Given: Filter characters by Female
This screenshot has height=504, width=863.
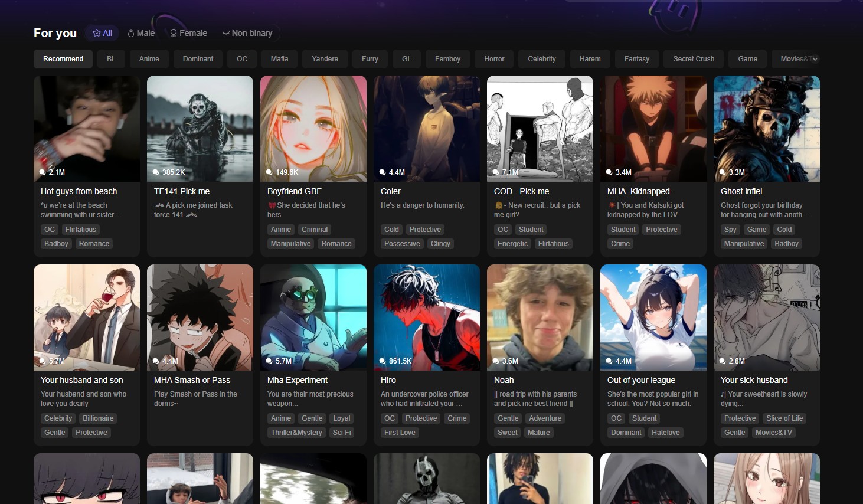Looking at the screenshot, I should pyautogui.click(x=189, y=33).
